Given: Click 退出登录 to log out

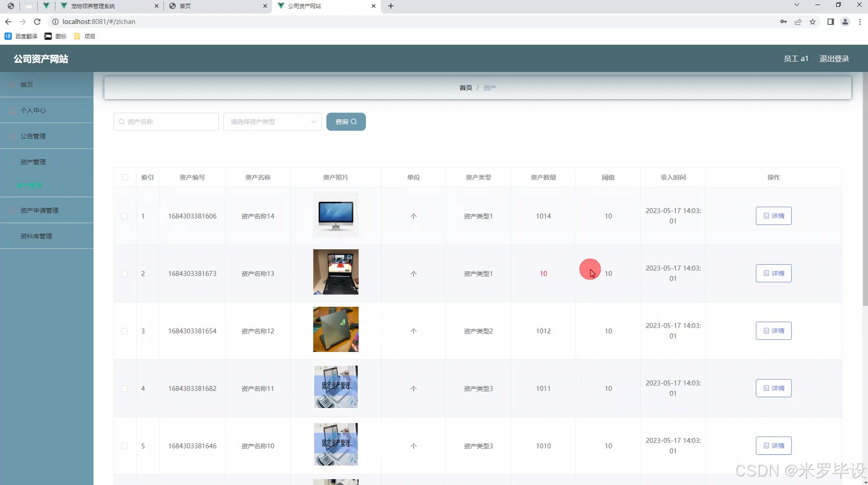Looking at the screenshot, I should [x=834, y=59].
